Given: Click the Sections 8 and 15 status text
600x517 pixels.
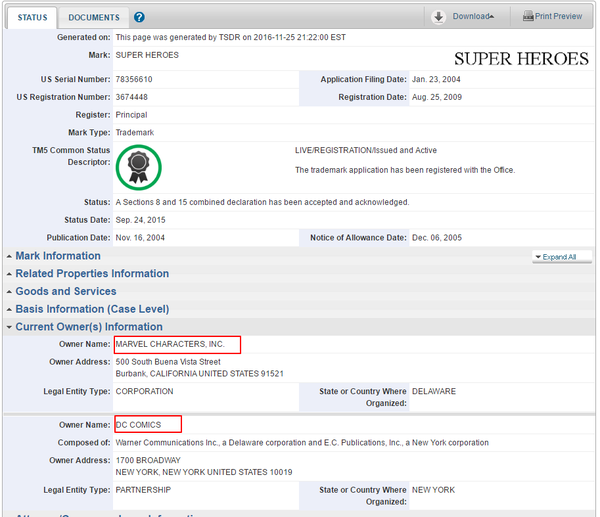Looking at the screenshot, I should [x=262, y=202].
